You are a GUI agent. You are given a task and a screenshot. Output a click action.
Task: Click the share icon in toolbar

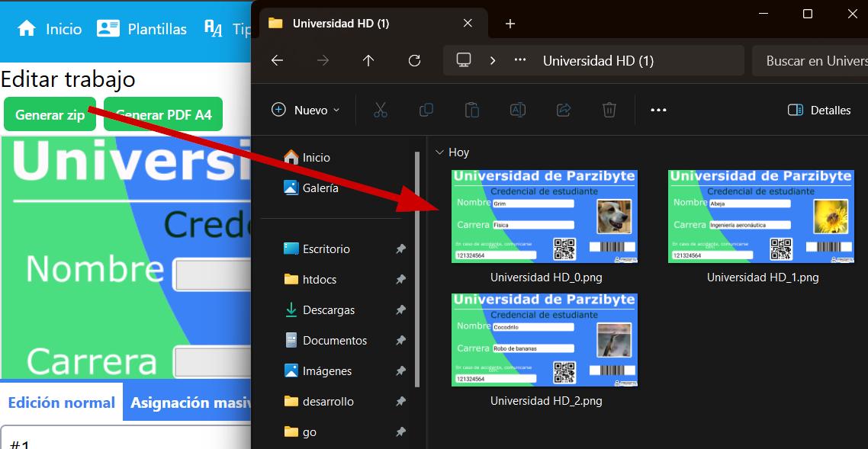(564, 110)
